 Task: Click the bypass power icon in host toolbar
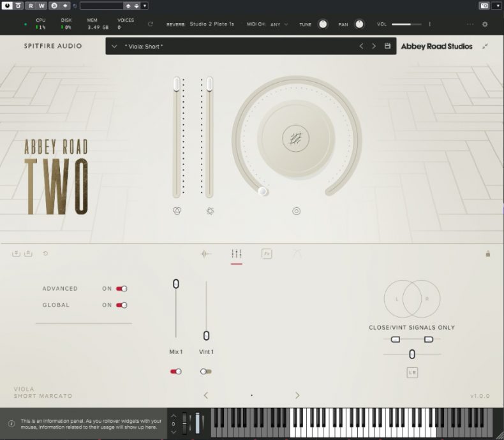(x=7, y=6)
